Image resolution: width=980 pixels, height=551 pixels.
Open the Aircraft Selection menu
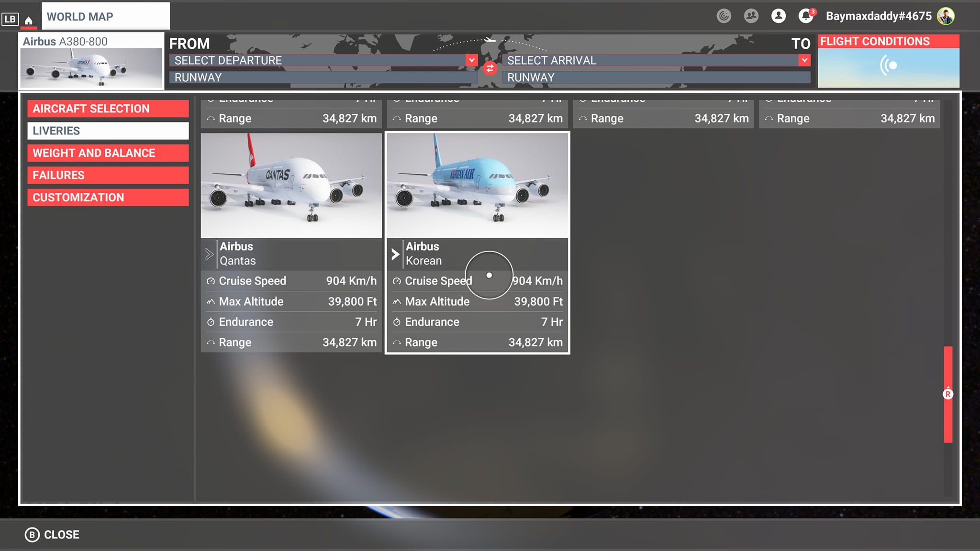pyautogui.click(x=108, y=109)
